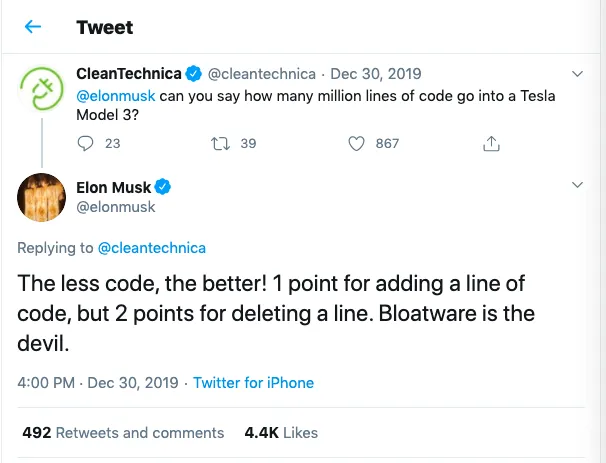Open Elon Musk's profile picture
Screen dimensions: 606x463
point(42,198)
